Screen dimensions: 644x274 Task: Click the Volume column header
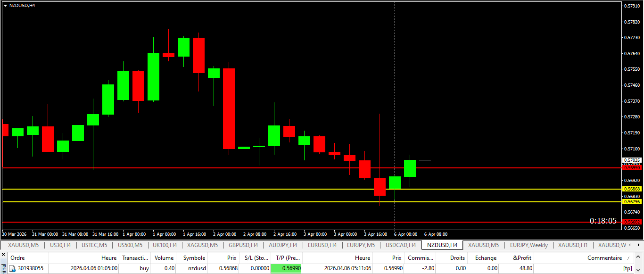click(x=164, y=258)
